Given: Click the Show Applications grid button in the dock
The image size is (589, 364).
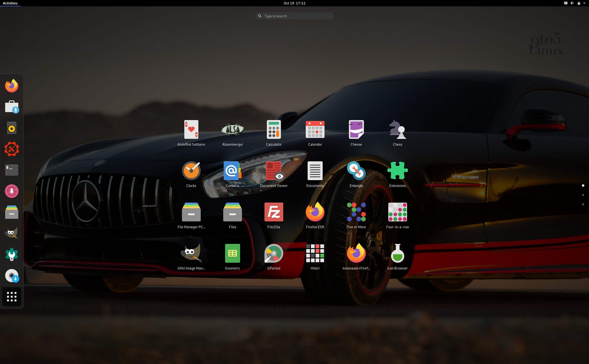Looking at the screenshot, I should (11, 297).
